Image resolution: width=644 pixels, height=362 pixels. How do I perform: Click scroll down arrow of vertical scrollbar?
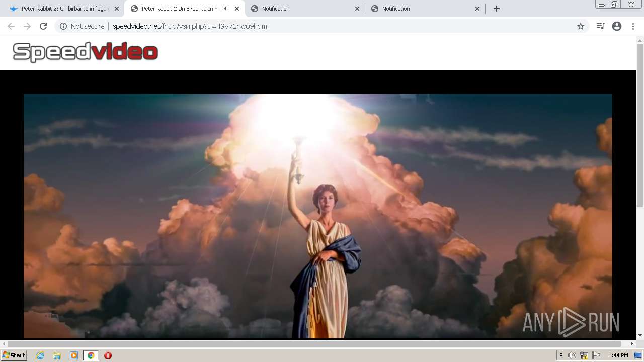click(640, 335)
